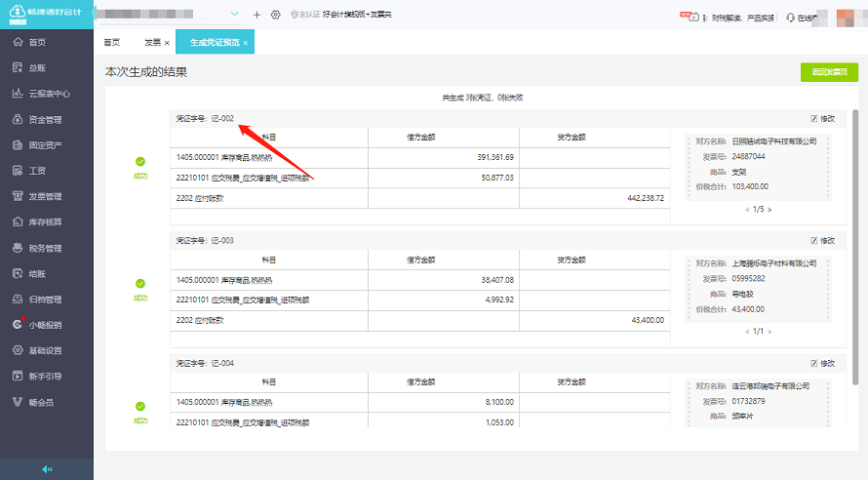Close the 发票 tab
Viewport: 868px width, 480px height.
point(167,43)
